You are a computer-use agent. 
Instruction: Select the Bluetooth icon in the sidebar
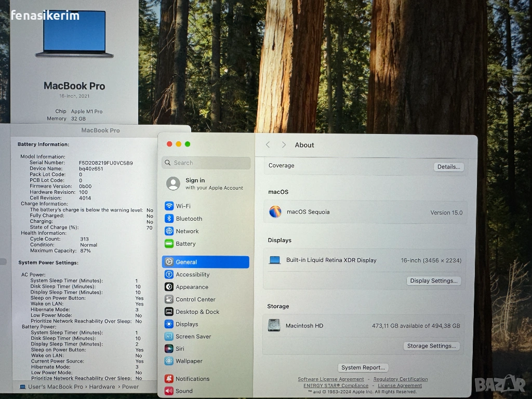169,219
